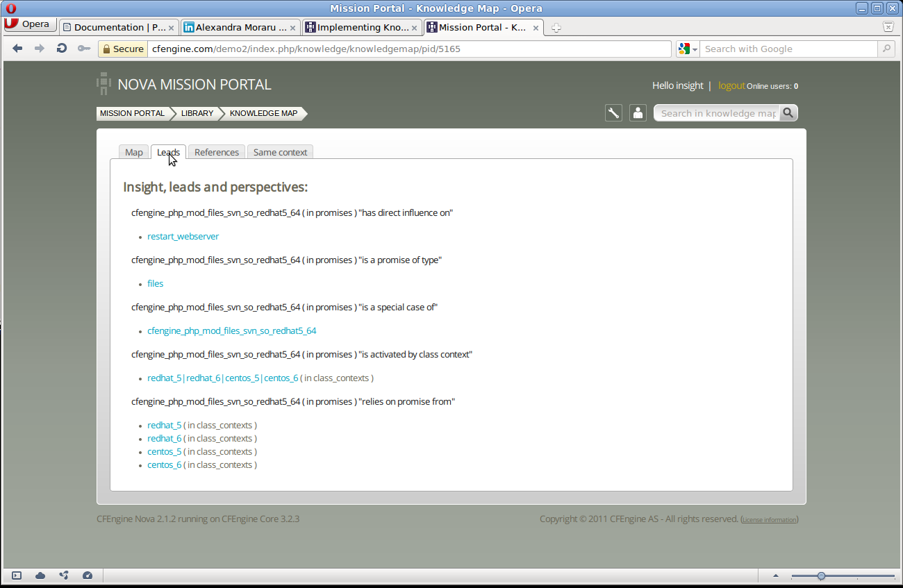Switch to the Map tab

(134, 152)
